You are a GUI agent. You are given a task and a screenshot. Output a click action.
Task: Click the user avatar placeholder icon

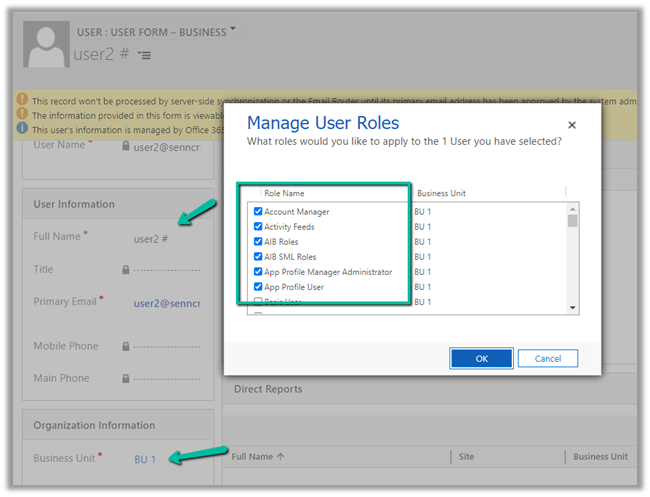pyautogui.click(x=46, y=43)
